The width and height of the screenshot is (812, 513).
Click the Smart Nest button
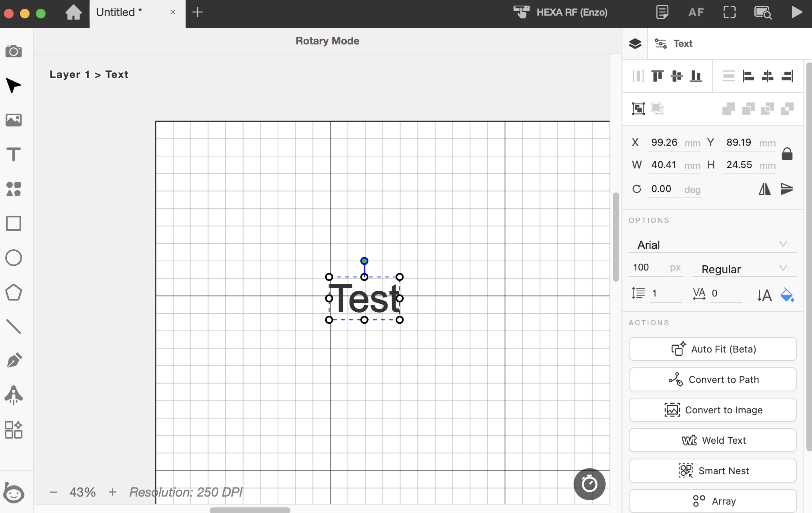pyautogui.click(x=713, y=471)
